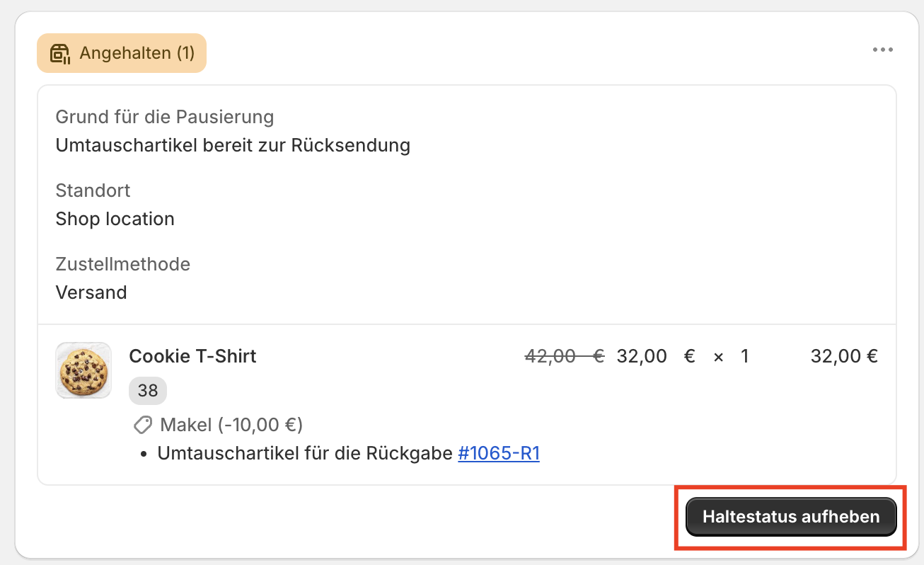Open the three-dots more actions menu

click(882, 50)
